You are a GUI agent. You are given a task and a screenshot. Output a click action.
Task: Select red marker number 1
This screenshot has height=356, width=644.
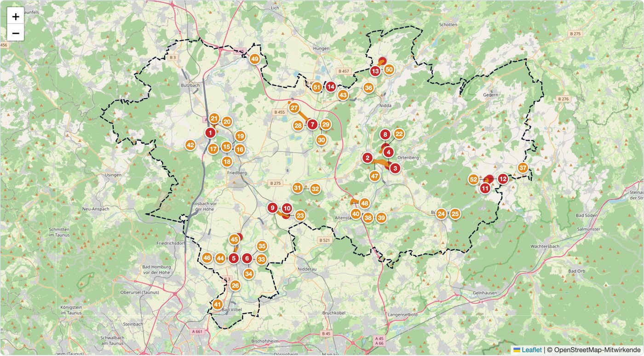point(210,133)
